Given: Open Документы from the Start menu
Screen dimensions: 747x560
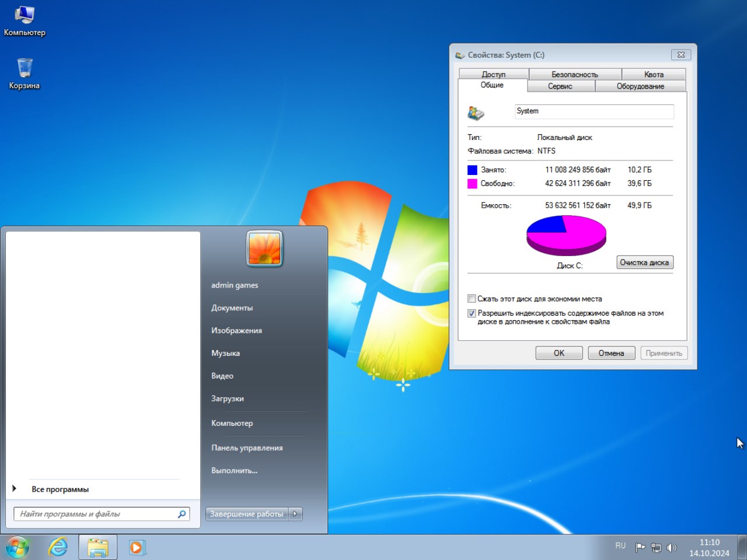Looking at the screenshot, I should [x=232, y=308].
